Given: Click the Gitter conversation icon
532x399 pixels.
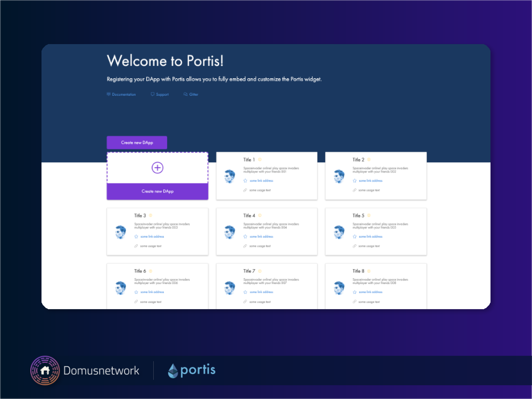Looking at the screenshot, I should pos(186,94).
